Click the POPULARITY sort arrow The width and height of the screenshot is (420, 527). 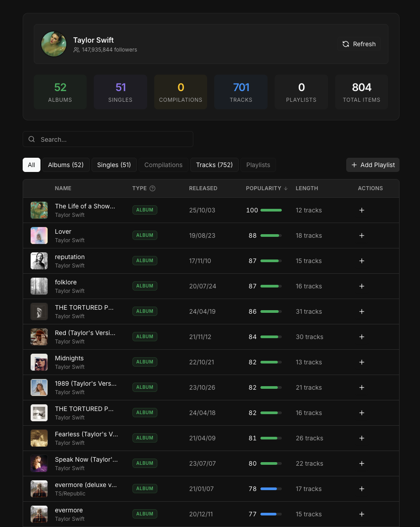tap(285, 188)
